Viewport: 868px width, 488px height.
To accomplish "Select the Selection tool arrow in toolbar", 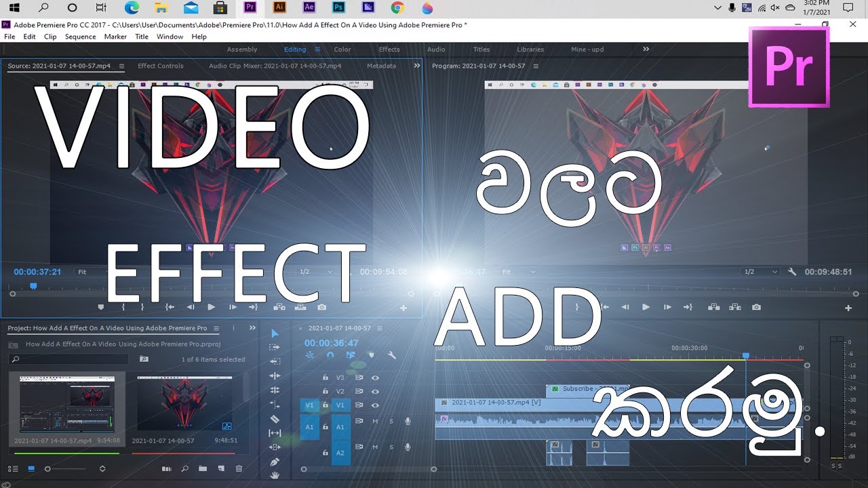I will [275, 333].
